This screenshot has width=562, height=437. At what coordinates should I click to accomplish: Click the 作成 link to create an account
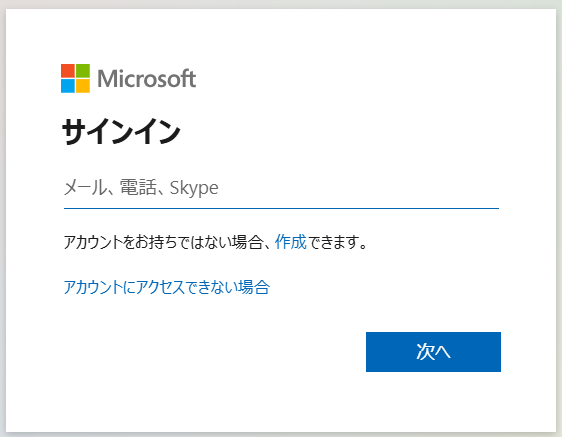coord(291,242)
